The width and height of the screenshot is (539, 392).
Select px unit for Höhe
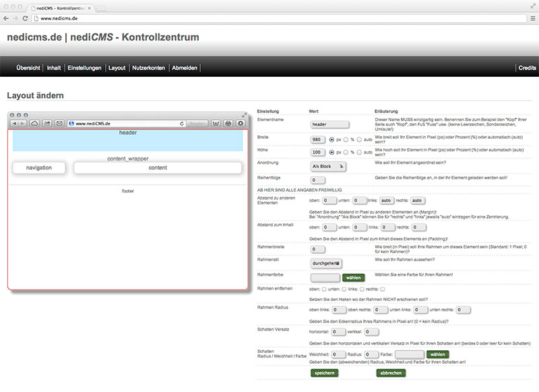point(331,152)
